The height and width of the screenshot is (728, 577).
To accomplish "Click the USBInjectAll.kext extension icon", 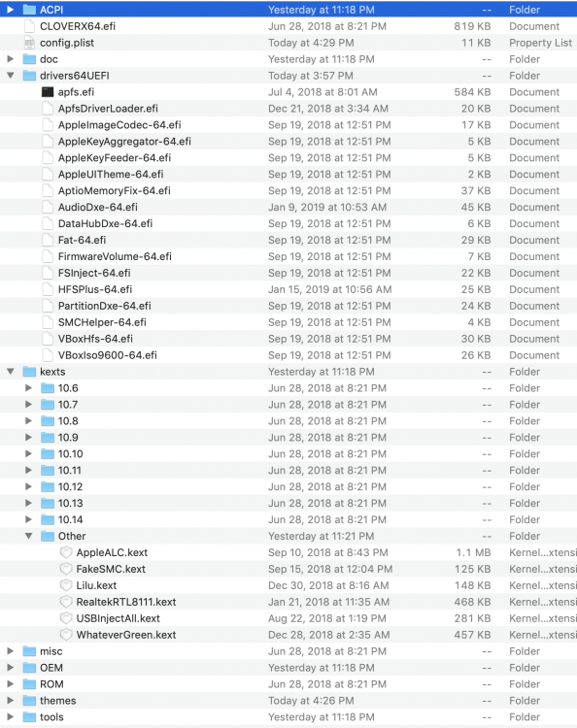I will [66, 618].
